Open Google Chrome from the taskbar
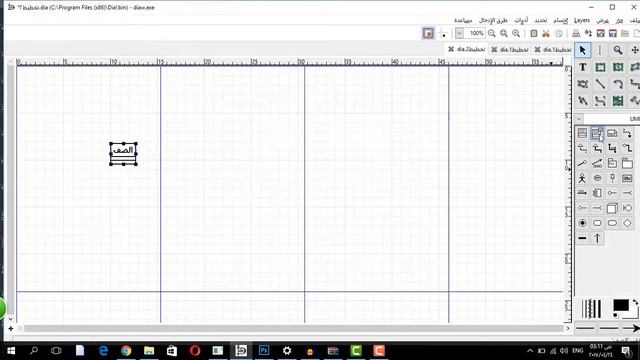640x360 pixels. pos(126,351)
